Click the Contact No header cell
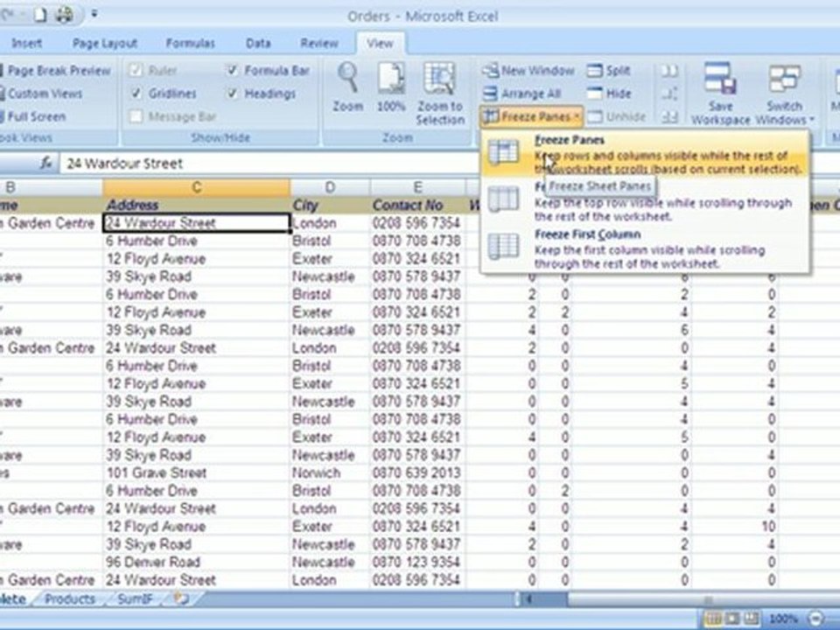840x630 pixels. click(x=418, y=205)
